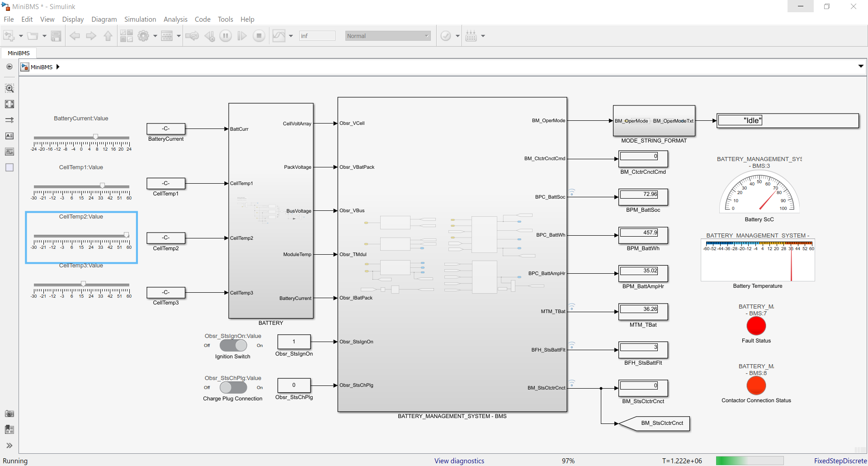Select the Obsr_StsIgnOn constant block

[x=294, y=342]
